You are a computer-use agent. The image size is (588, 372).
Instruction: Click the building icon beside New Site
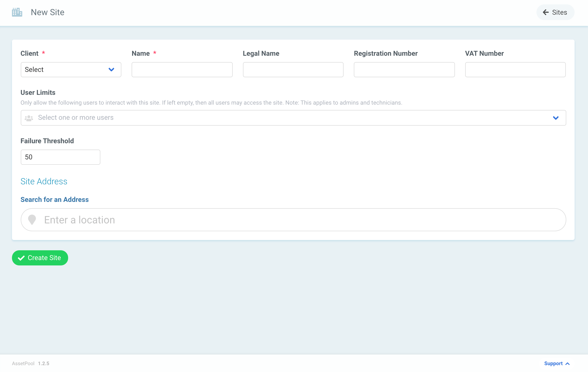17,12
